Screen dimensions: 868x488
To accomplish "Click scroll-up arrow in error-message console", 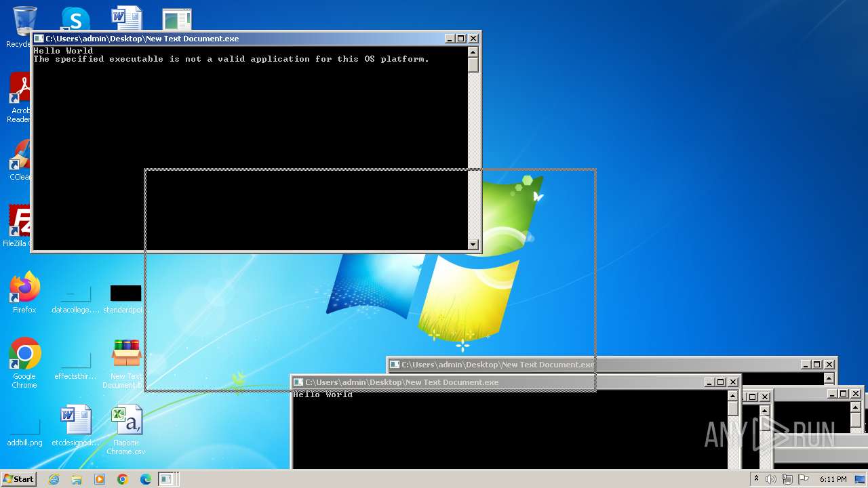I will pos(473,52).
